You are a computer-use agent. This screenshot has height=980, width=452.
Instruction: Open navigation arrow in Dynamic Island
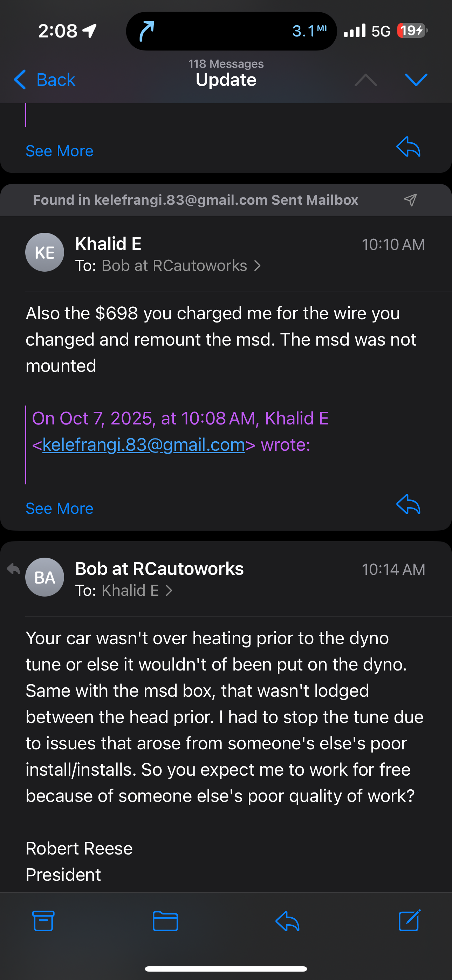coord(146,31)
